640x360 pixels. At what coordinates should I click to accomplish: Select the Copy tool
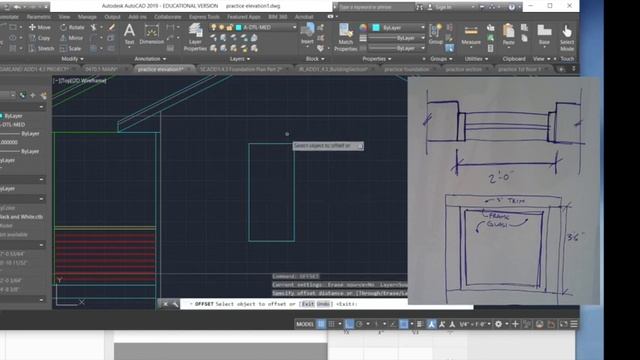[x=40, y=38]
